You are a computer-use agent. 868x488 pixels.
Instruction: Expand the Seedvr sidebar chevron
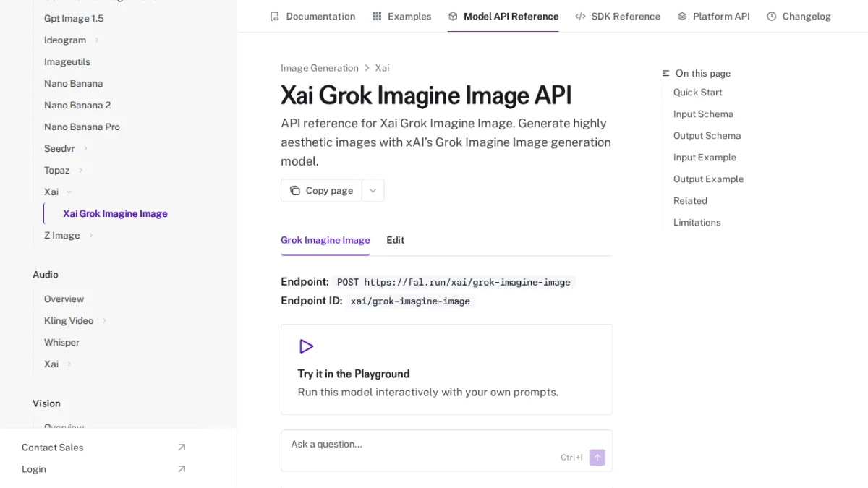pos(85,148)
